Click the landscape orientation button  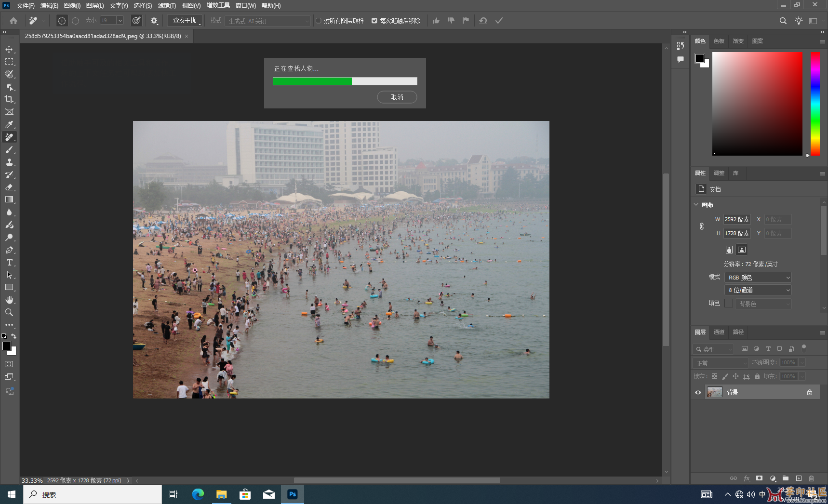tap(742, 250)
